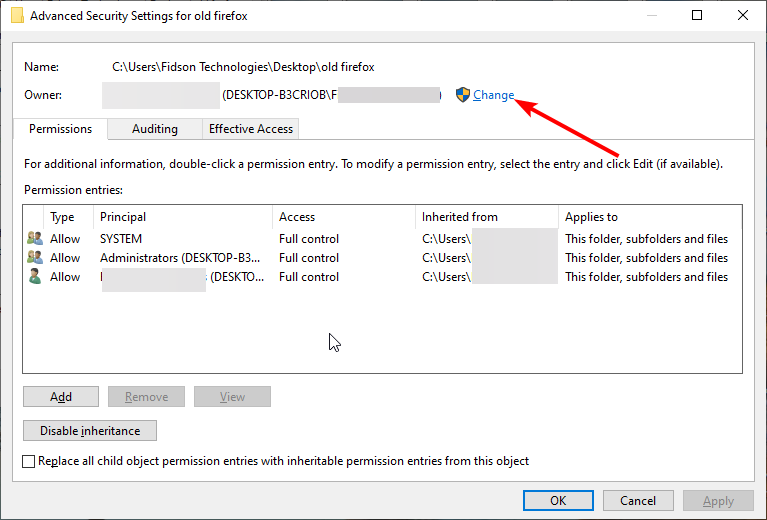Viewport: 767px width, 520px height.
Task: Click Disable inheritance button
Action: [90, 430]
